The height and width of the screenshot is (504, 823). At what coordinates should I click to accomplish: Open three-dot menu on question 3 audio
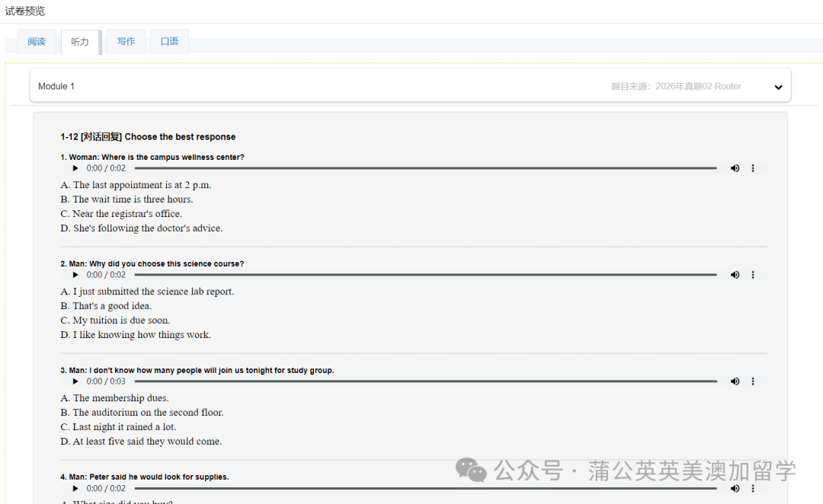click(753, 381)
